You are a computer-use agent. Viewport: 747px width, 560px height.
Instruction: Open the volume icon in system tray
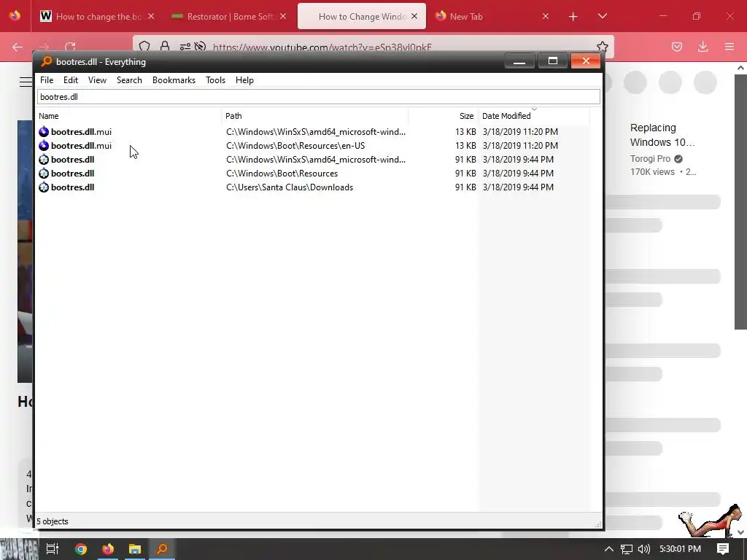coord(643,549)
